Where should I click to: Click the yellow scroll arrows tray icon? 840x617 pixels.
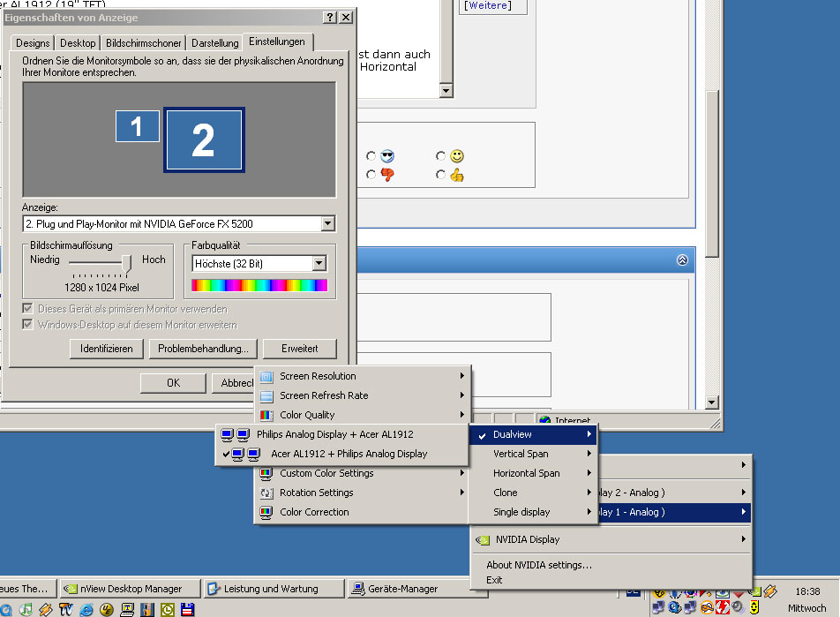(x=754, y=607)
